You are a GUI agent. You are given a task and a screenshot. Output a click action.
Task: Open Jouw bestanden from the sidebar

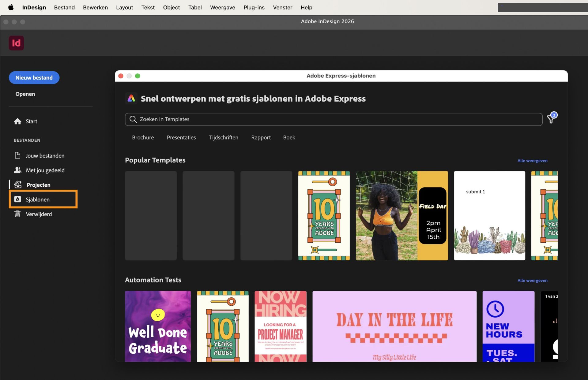[x=45, y=155]
